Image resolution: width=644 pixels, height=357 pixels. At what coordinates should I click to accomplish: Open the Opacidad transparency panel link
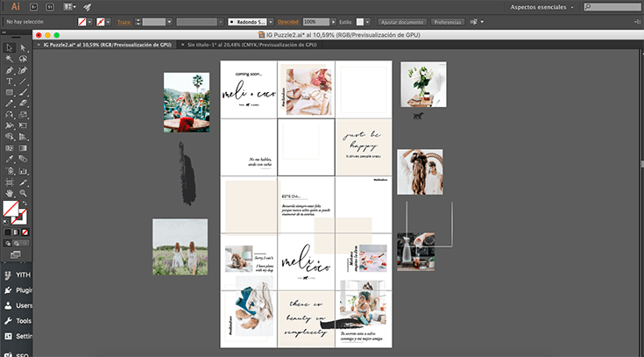coord(289,22)
